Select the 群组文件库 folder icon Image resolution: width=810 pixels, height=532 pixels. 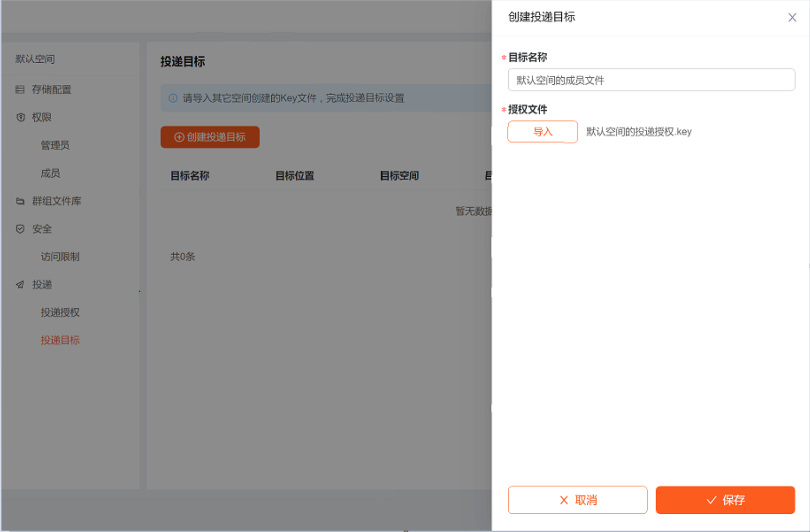point(20,201)
